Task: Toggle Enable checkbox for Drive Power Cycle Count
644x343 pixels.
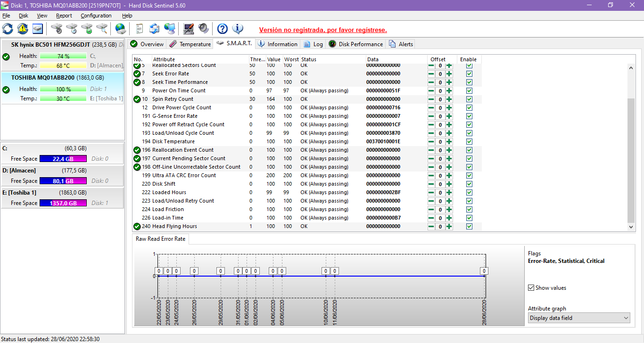Action: point(469,108)
